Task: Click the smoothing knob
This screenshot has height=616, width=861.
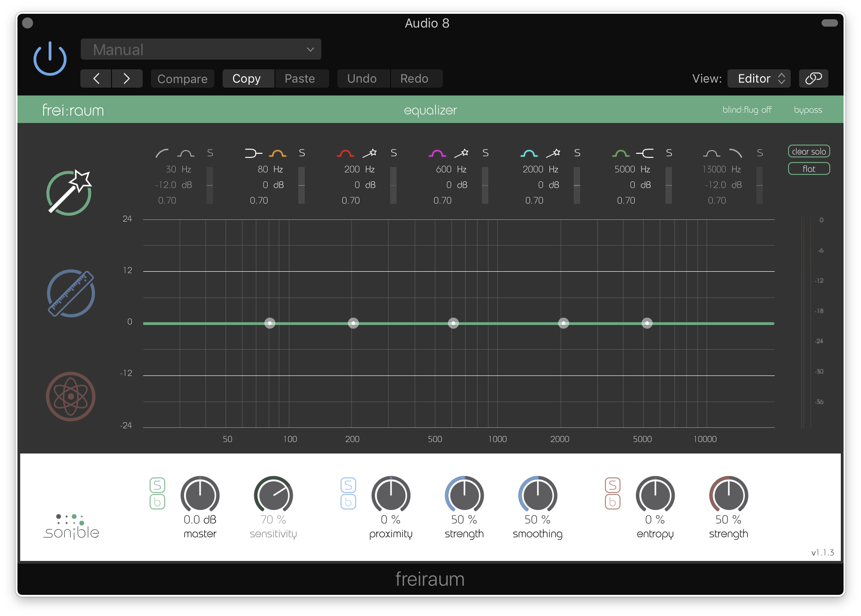Action: click(x=537, y=495)
